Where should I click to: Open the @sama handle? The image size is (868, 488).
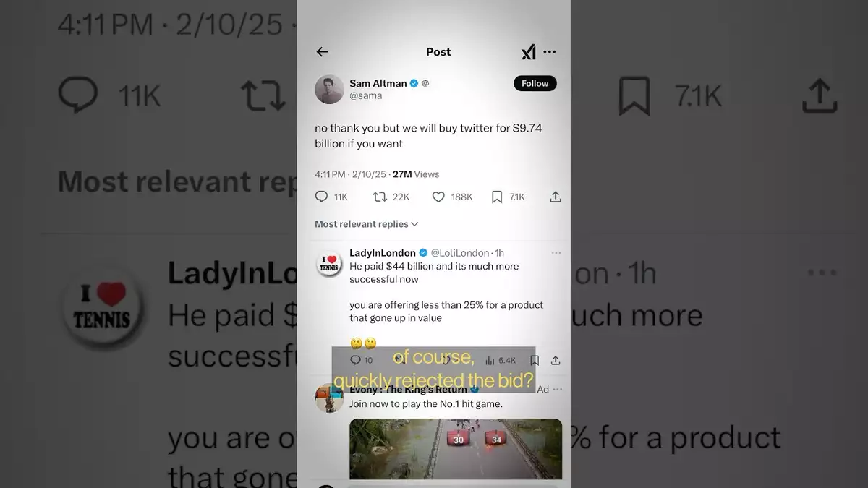[x=366, y=95]
